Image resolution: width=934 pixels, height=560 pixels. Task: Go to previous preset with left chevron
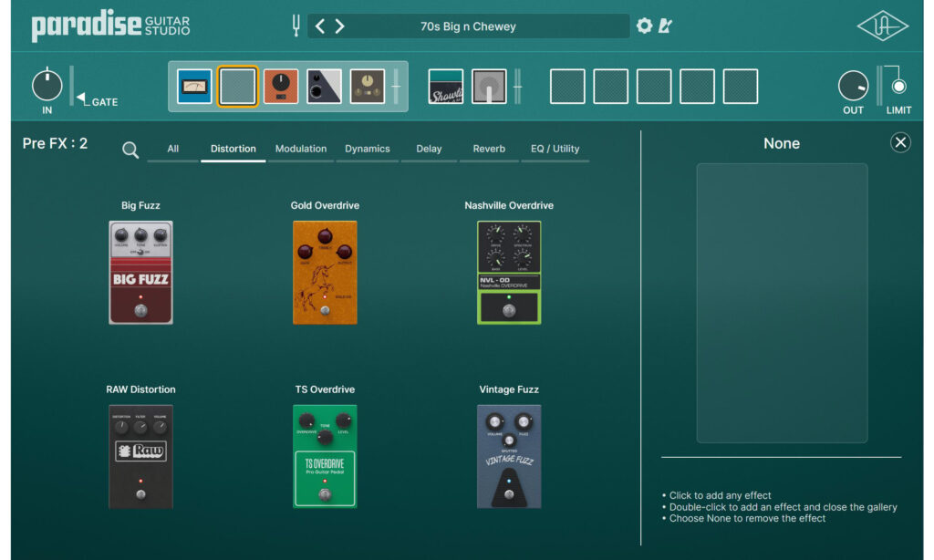point(320,26)
